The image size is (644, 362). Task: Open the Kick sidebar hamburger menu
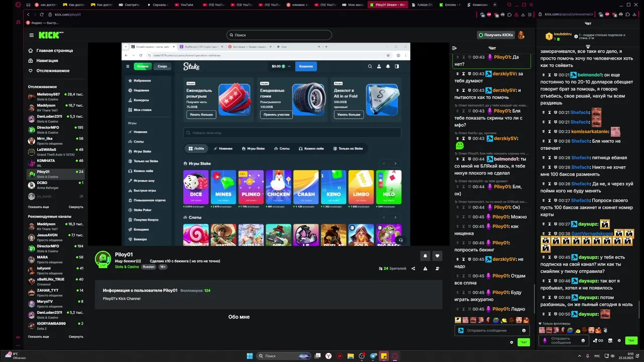coord(31,35)
